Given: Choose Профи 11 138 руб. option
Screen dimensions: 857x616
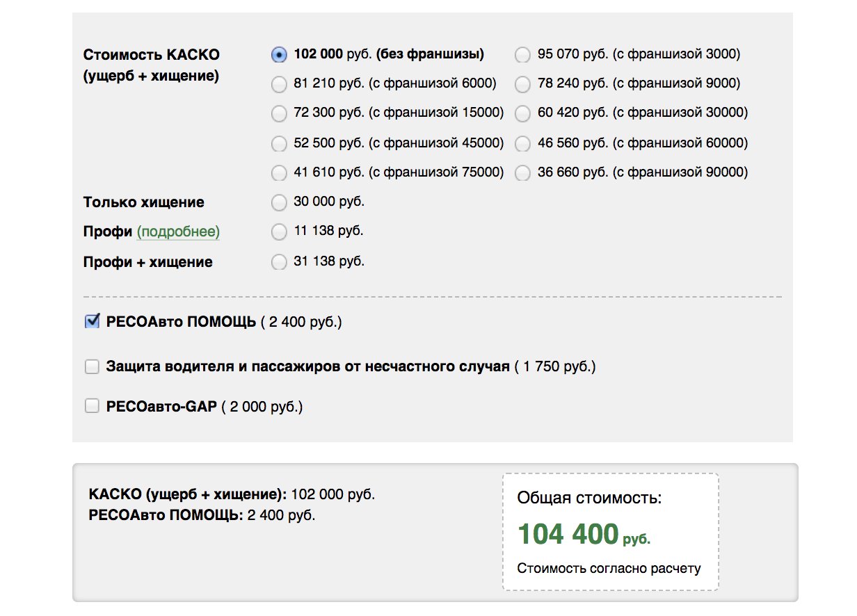Looking at the screenshot, I should click(x=279, y=232).
